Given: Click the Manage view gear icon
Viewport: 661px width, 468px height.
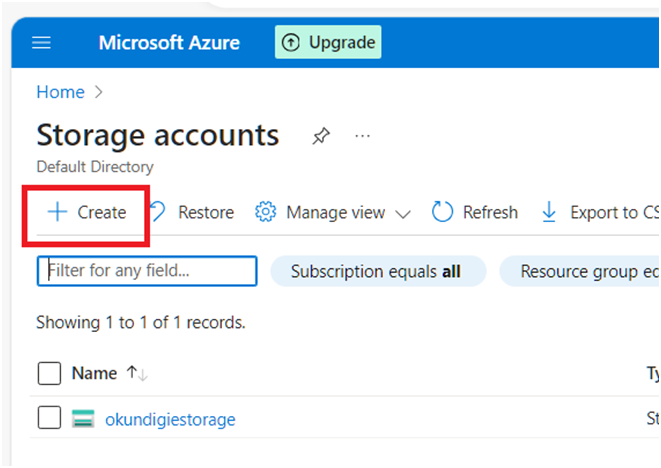Looking at the screenshot, I should (266, 212).
